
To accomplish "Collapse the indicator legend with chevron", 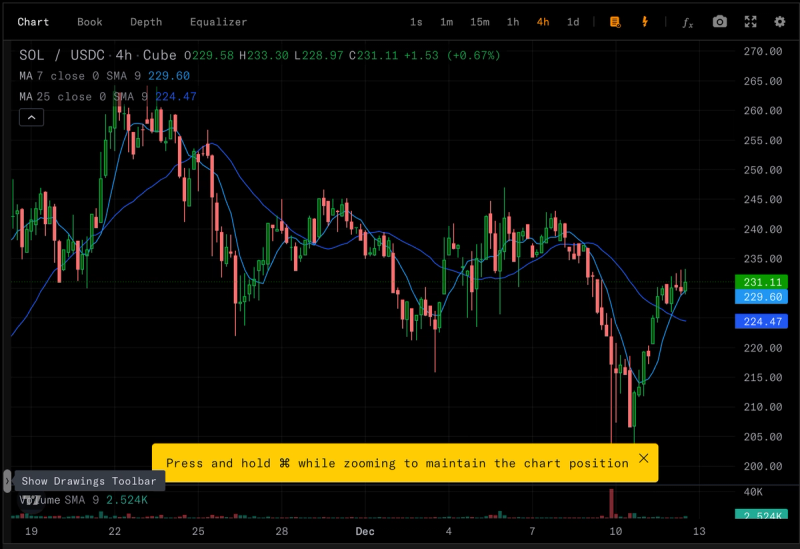I will point(31,117).
